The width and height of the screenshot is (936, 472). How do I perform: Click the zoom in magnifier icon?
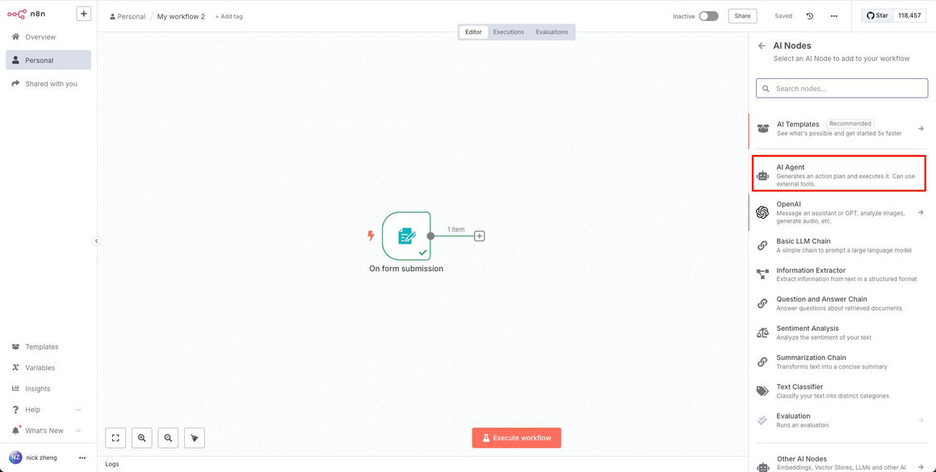[142, 437]
